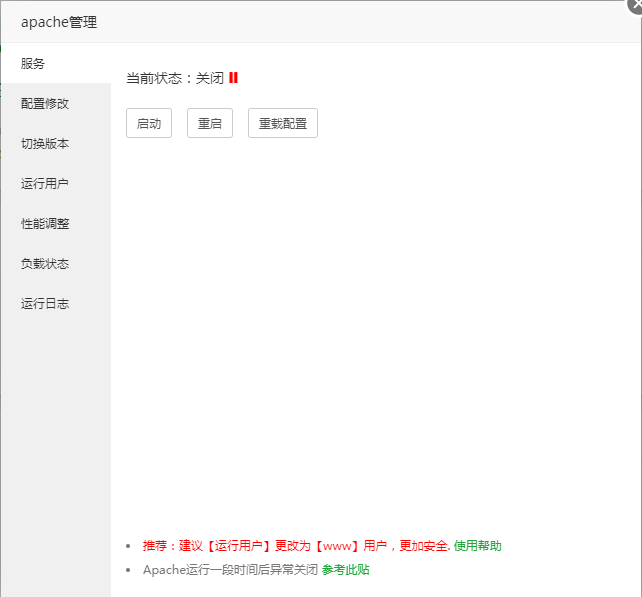Screen dimensions: 642x597
Task: View the 运行日志 tab
Action: pos(56,304)
